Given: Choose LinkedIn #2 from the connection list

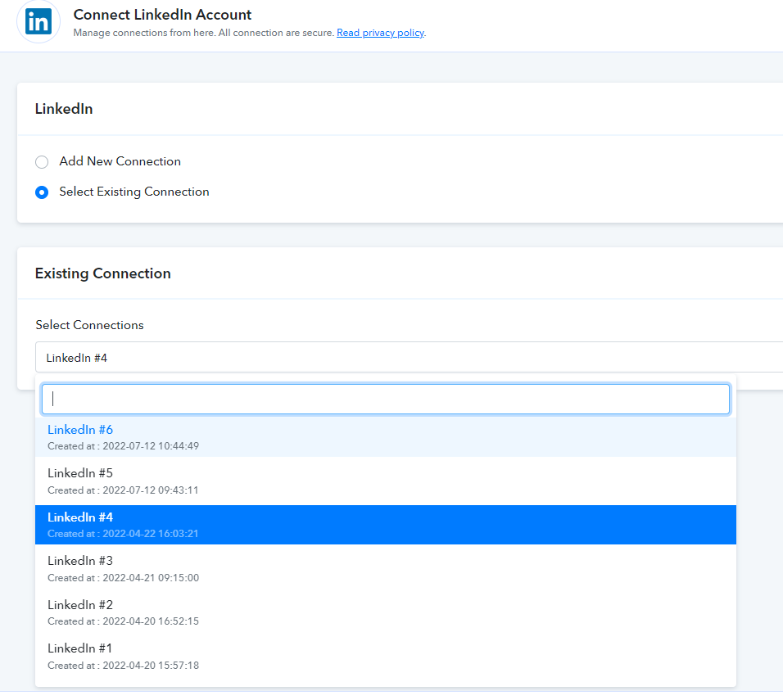Looking at the screenshot, I should pos(386,612).
